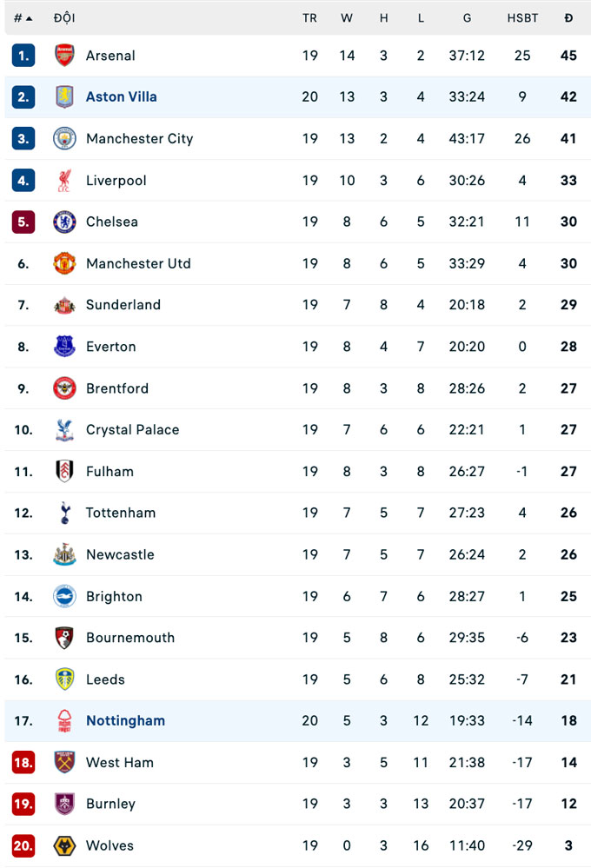The height and width of the screenshot is (868, 591).
Task: Click the West Ham crest icon
Action: (x=64, y=763)
